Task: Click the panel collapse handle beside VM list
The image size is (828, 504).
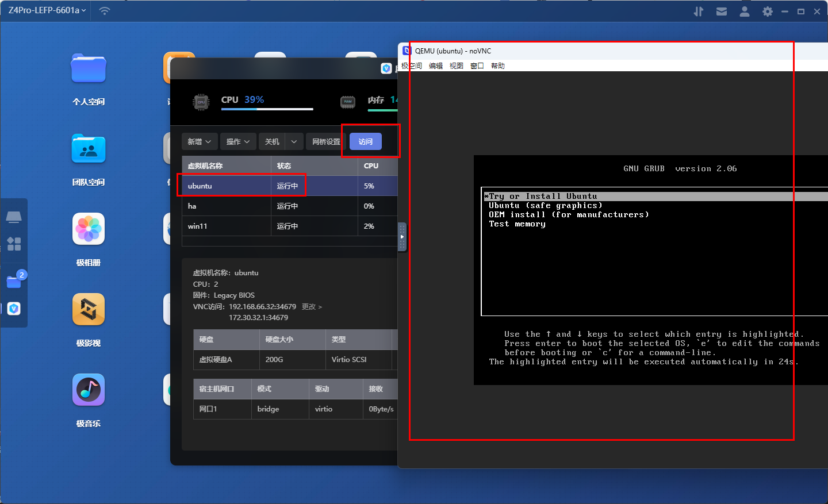Action: pyautogui.click(x=402, y=237)
